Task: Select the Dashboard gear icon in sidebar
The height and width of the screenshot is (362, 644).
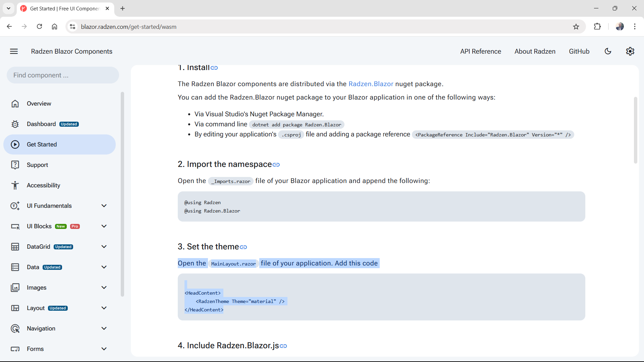Action: [15, 124]
